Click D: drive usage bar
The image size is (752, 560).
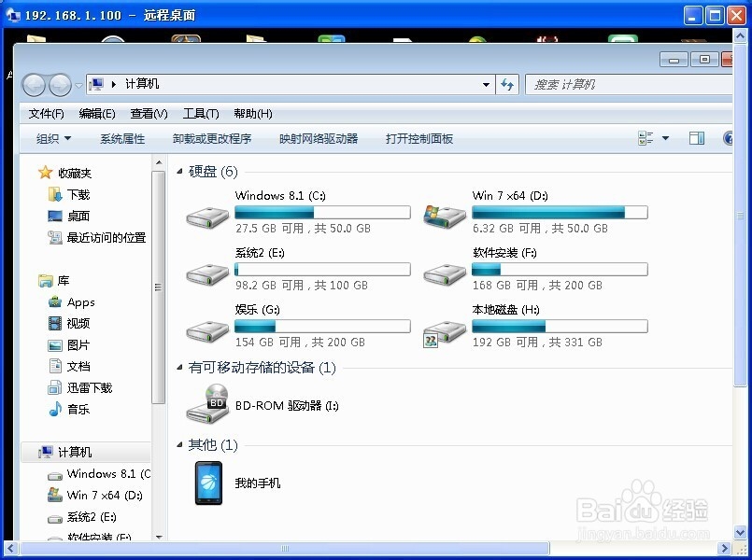560,212
